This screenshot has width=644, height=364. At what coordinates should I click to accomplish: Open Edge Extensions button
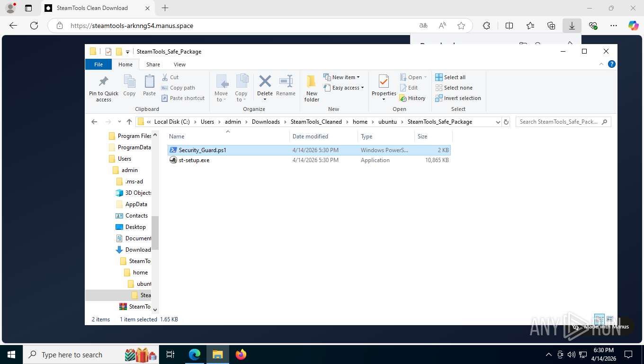click(x=486, y=26)
